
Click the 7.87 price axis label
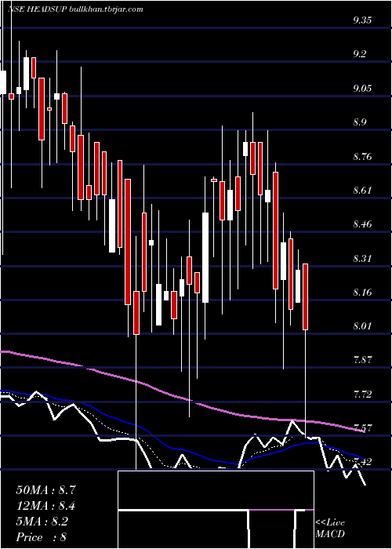(362, 359)
